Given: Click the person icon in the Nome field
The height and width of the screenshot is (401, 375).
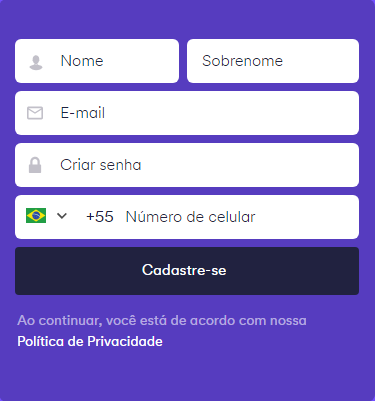Looking at the screenshot, I should (36, 62).
